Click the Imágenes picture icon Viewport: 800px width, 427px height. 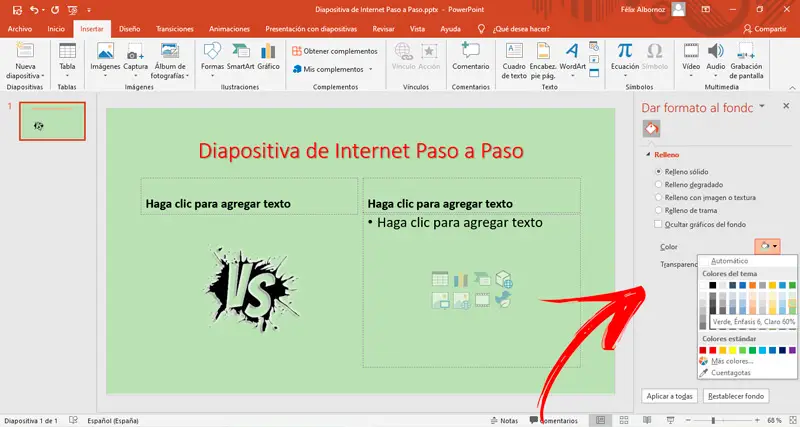click(105, 51)
